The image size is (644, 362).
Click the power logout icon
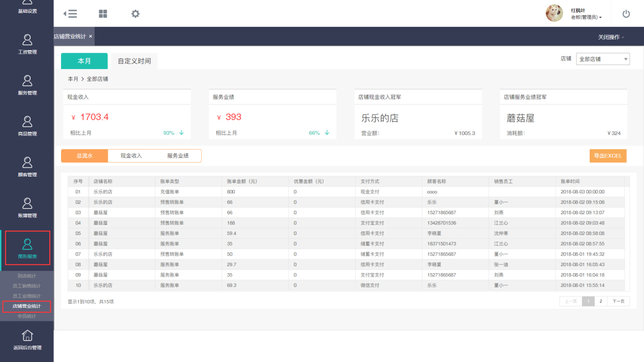626,14
